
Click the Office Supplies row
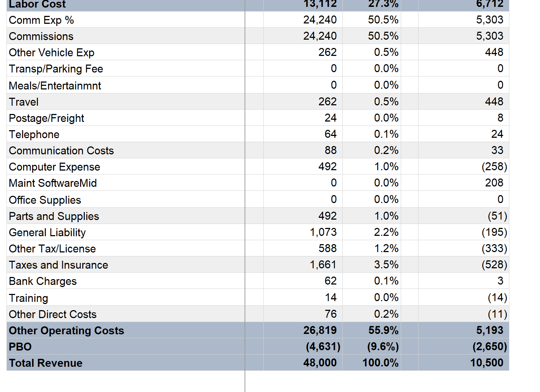coord(45,199)
